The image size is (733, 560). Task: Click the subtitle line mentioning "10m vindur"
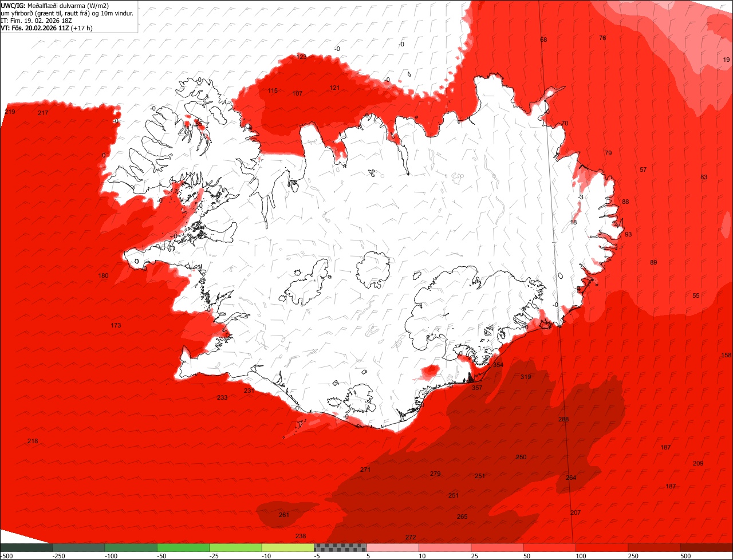click(x=67, y=13)
